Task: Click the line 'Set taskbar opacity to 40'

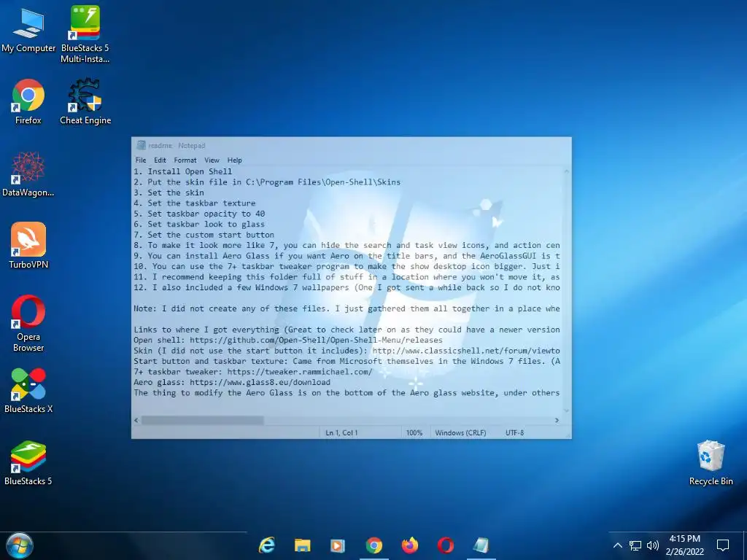Action: [x=199, y=214]
